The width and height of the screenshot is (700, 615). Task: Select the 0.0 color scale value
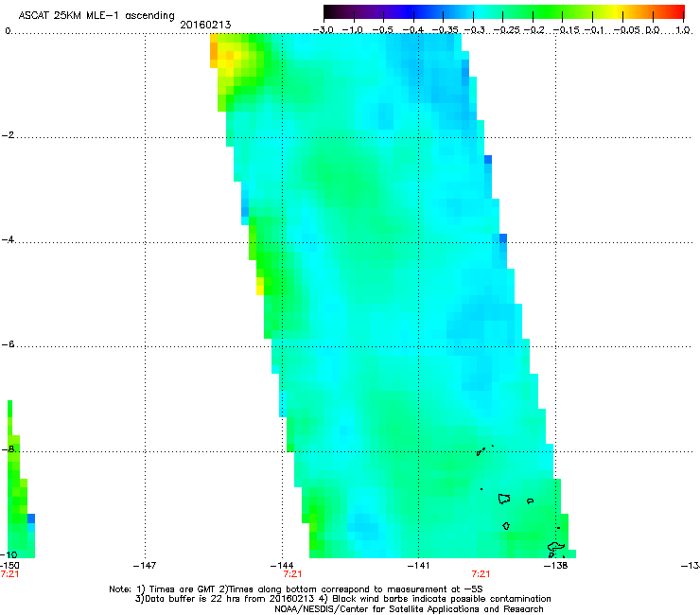point(653,30)
